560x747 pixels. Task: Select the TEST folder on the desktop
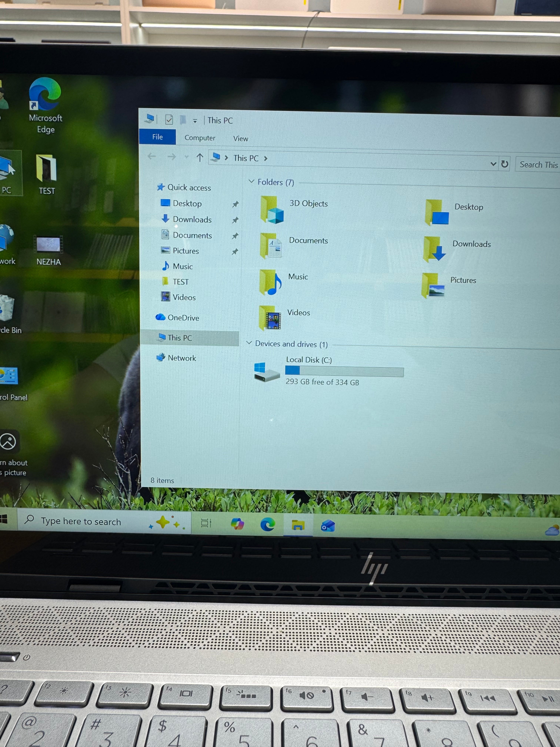click(47, 174)
